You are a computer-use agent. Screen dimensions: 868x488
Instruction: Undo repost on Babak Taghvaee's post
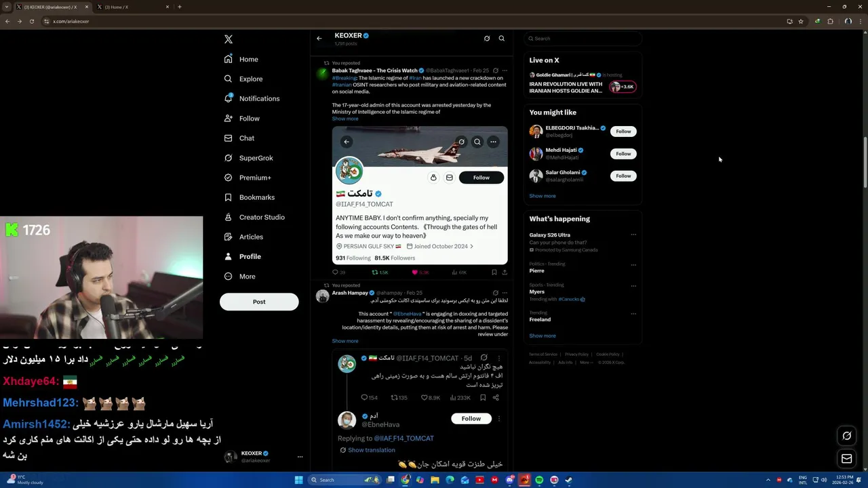click(x=380, y=272)
